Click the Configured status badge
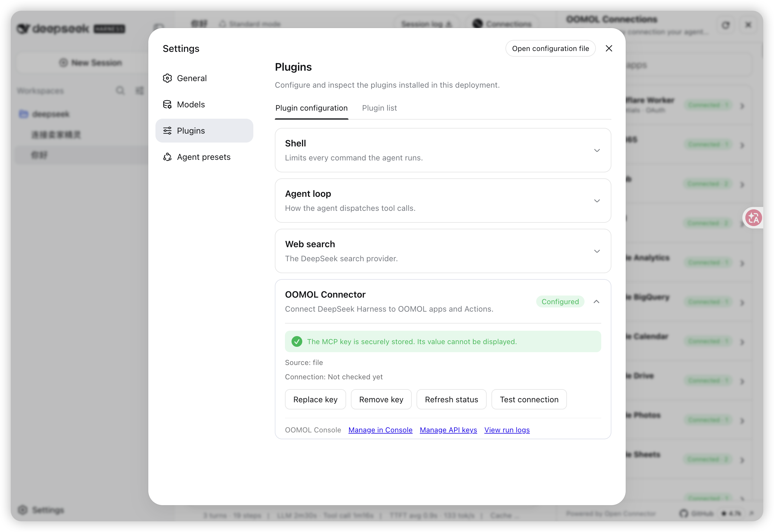 [560, 301]
